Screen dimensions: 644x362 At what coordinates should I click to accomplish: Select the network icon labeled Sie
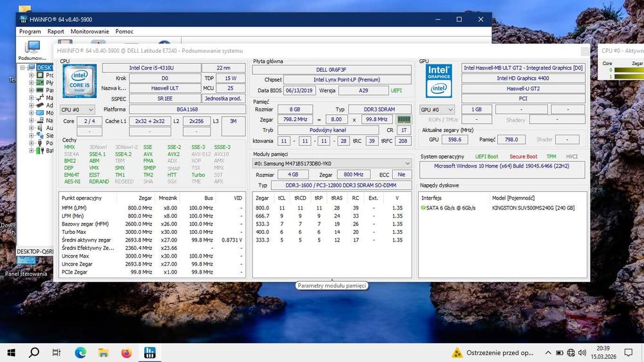point(40,135)
